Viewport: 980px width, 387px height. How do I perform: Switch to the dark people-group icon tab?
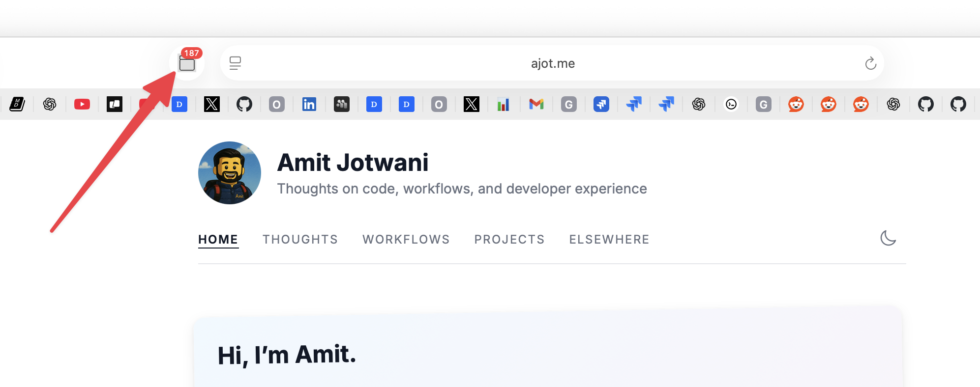342,104
